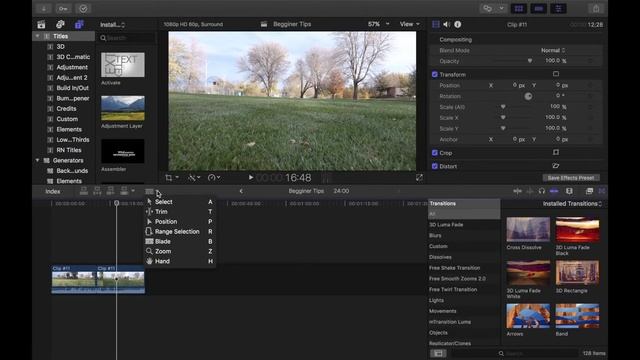This screenshot has width=640, height=360.
Task: Open the Blend Mode Normal dropdown
Action: 553,50
